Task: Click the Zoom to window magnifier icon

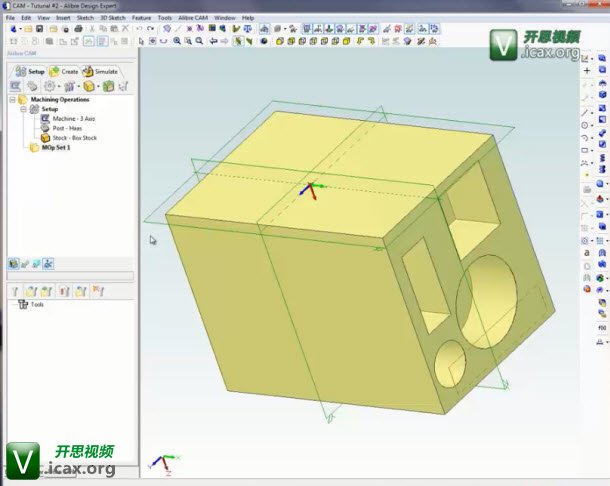Action: click(188, 41)
